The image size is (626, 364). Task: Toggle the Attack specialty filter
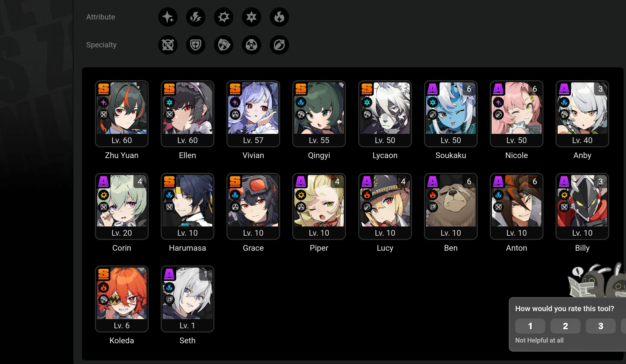pyautogui.click(x=168, y=45)
